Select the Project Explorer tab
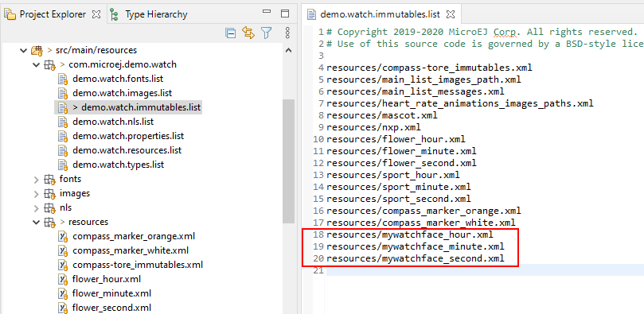The width and height of the screenshot is (644, 314). pyautogui.click(x=53, y=14)
